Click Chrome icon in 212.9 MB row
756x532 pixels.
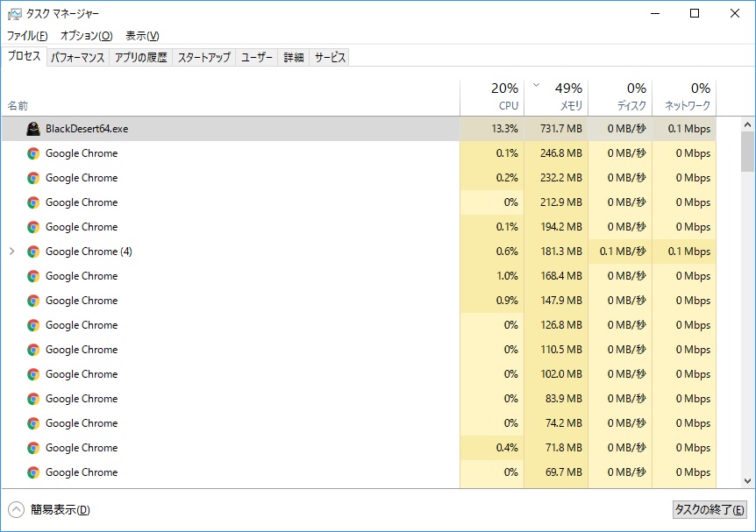[33, 202]
